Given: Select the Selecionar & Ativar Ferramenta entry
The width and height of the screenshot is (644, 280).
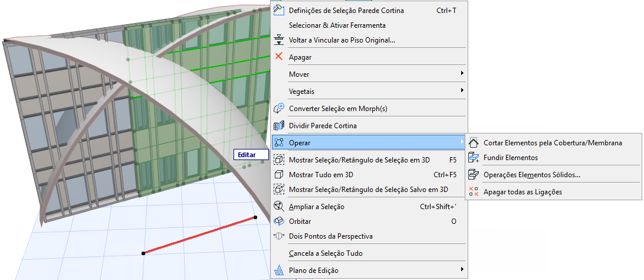Looking at the screenshot, I should (369, 25).
